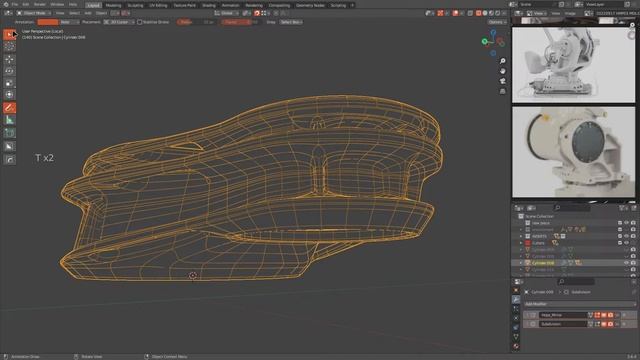Open the Options dropdown in viewport

tap(497, 22)
